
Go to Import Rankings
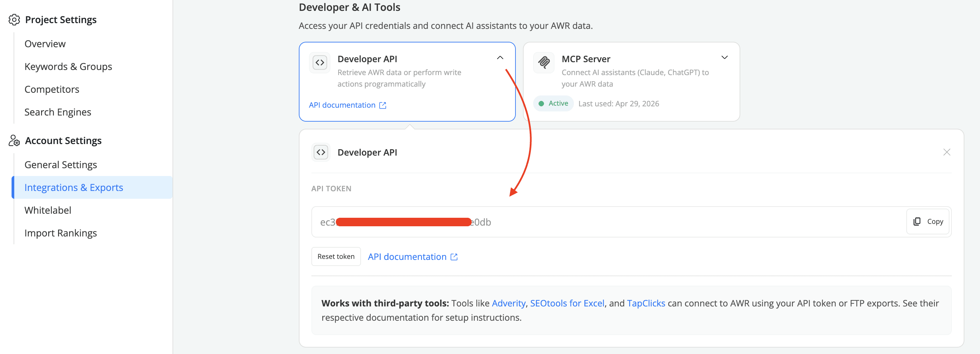(60, 233)
